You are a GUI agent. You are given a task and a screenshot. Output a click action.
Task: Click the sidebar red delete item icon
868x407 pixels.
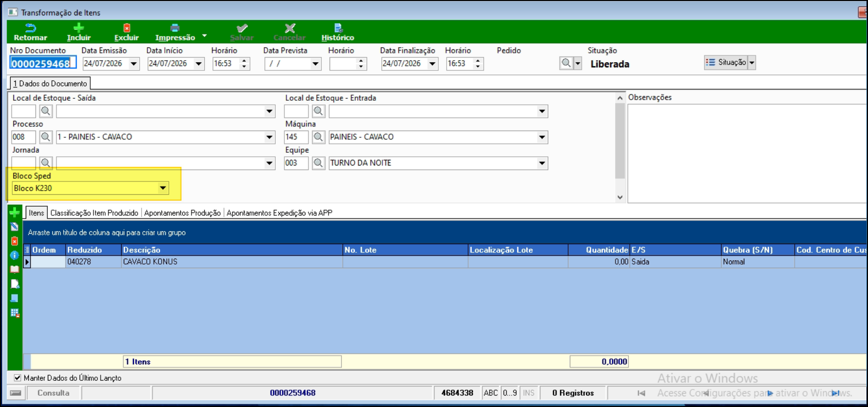tap(14, 241)
